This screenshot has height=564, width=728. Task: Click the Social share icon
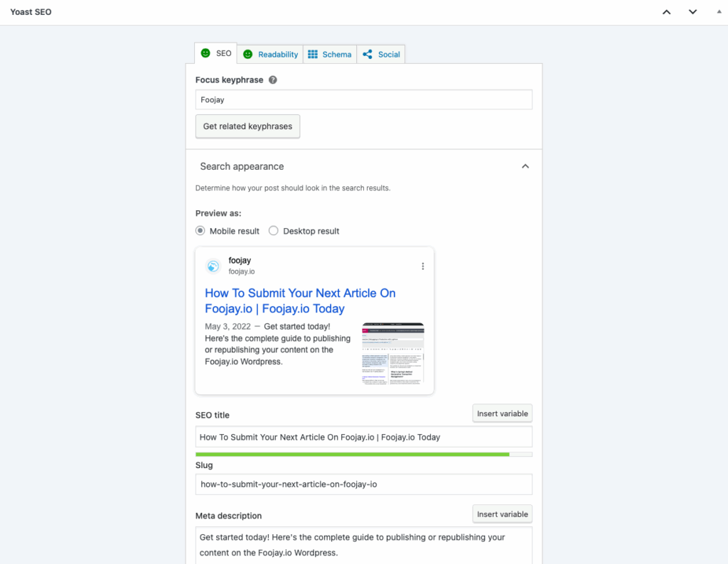pyautogui.click(x=368, y=54)
